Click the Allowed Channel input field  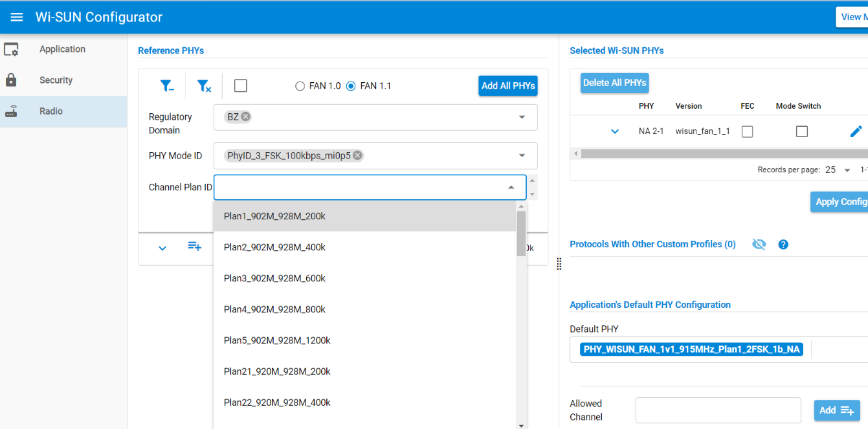[718, 410]
